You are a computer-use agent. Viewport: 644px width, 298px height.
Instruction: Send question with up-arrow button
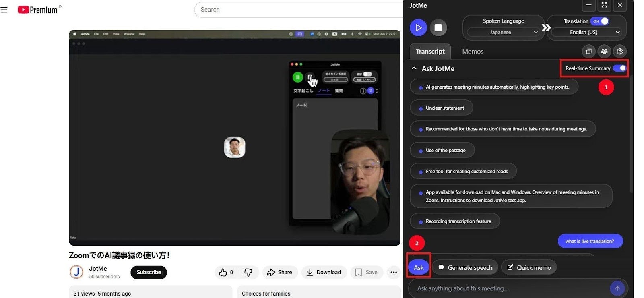(617, 288)
